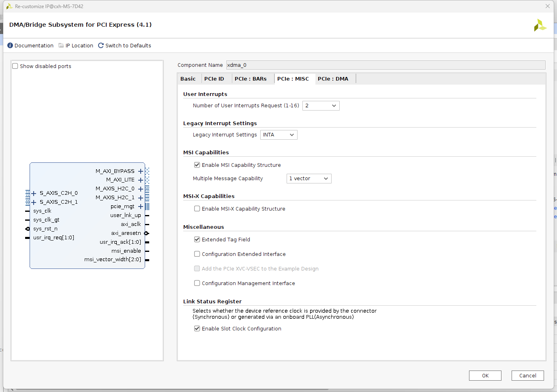Switch to the PCIe ID tab
557x392 pixels.
click(x=214, y=79)
